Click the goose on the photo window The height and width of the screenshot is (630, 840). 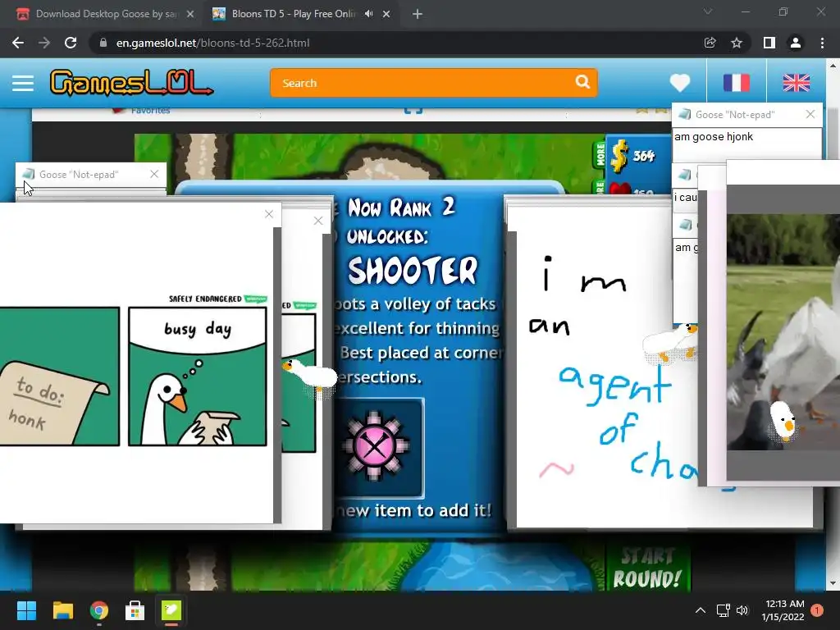coord(783,422)
